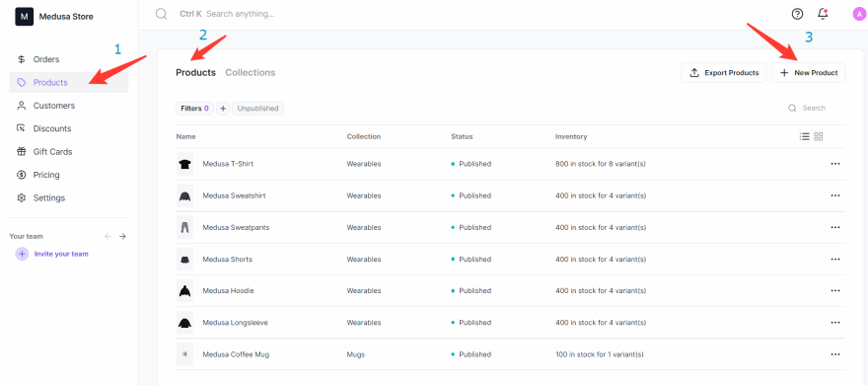Switch to the Collections tab
The image size is (868, 385).
[251, 73]
